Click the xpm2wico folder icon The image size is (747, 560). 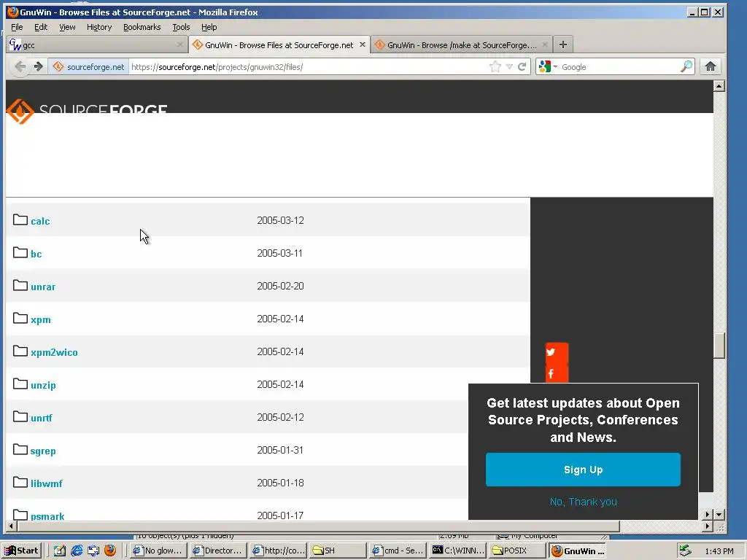[x=20, y=351]
